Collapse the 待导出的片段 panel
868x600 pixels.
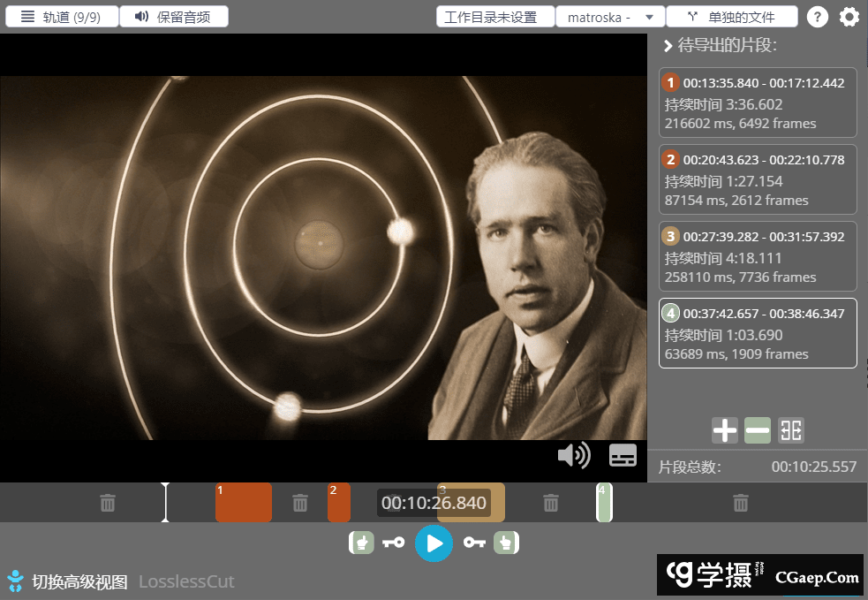click(x=668, y=46)
